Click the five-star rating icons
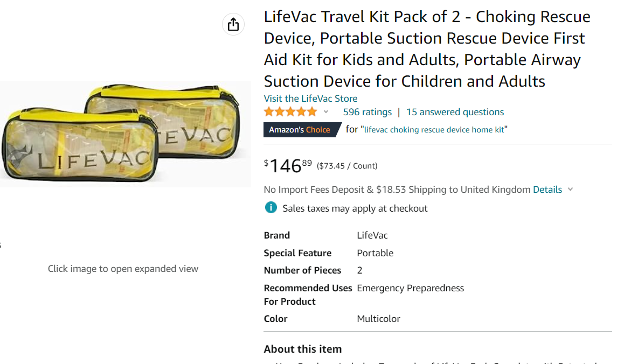This screenshot has width=617, height=364. tap(290, 112)
